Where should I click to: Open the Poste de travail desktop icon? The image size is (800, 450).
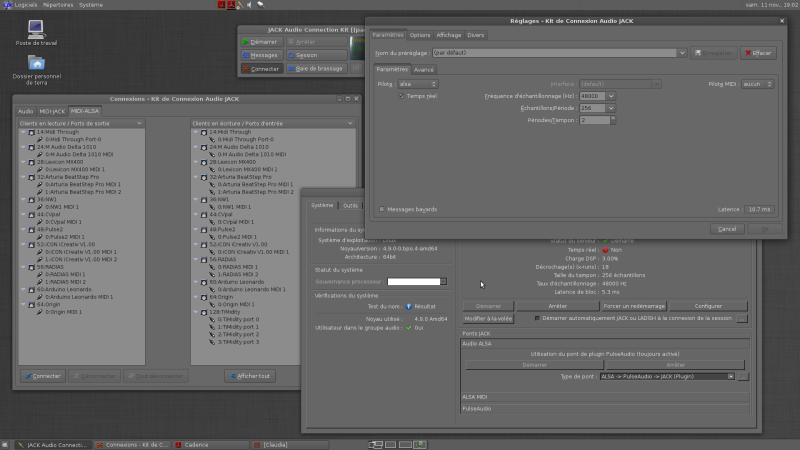(36, 28)
